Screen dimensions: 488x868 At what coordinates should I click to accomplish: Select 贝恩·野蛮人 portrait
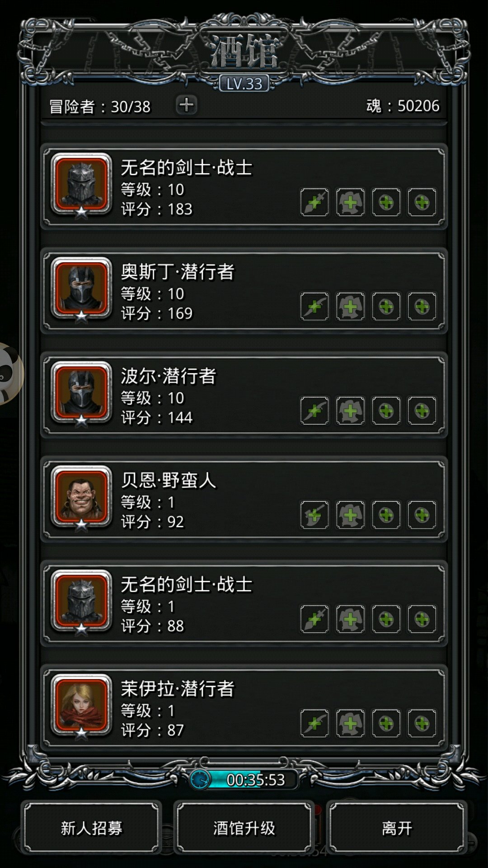coord(81,496)
